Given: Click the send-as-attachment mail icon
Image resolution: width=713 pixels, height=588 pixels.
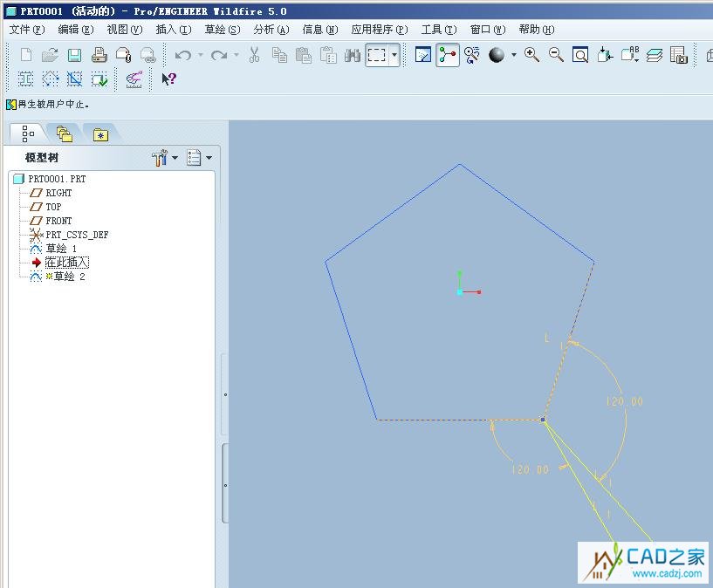Looking at the screenshot, I should 124,55.
